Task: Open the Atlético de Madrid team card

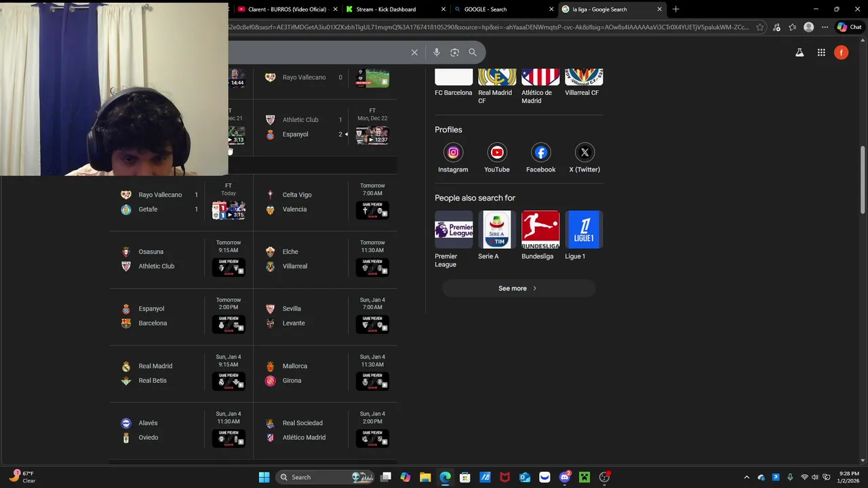Action: click(x=540, y=87)
